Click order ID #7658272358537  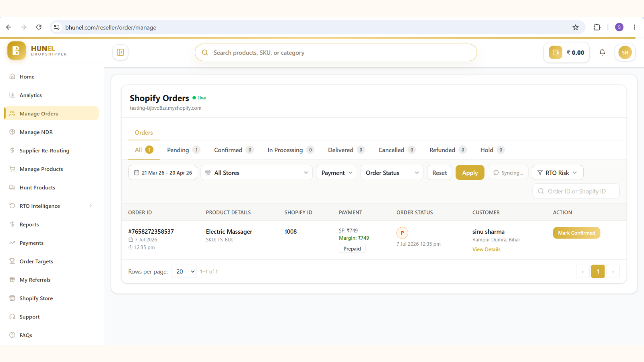[x=151, y=232]
